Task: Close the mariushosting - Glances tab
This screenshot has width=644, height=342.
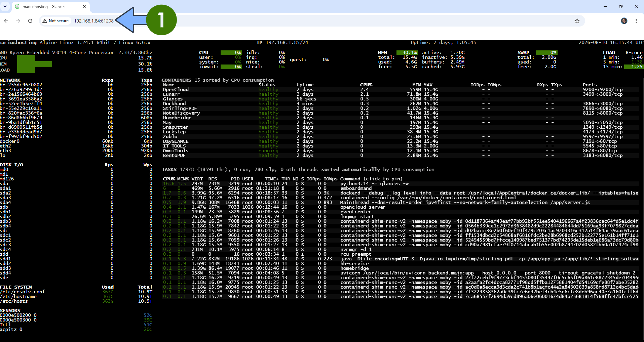Action: point(84,6)
